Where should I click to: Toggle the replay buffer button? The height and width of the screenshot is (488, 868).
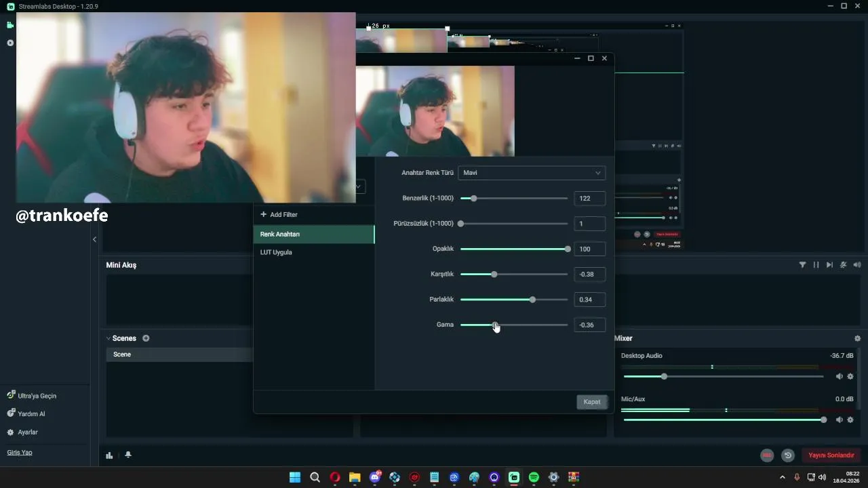tap(787, 455)
